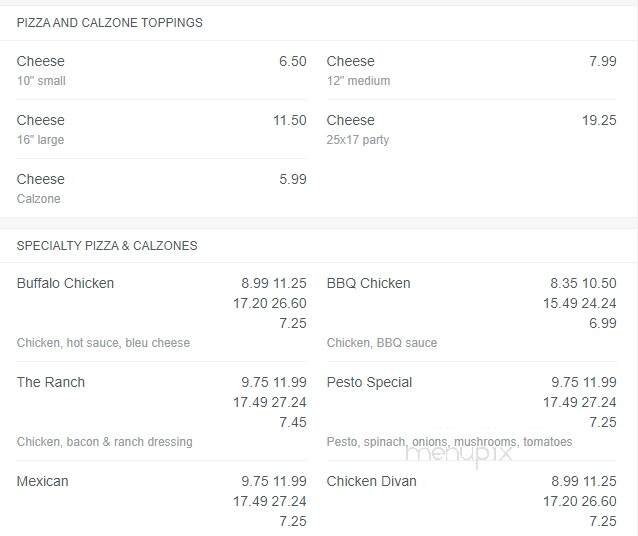Click the "Chicken, BBQ sauce" description
This screenshot has height=536, width=638.
point(382,343)
